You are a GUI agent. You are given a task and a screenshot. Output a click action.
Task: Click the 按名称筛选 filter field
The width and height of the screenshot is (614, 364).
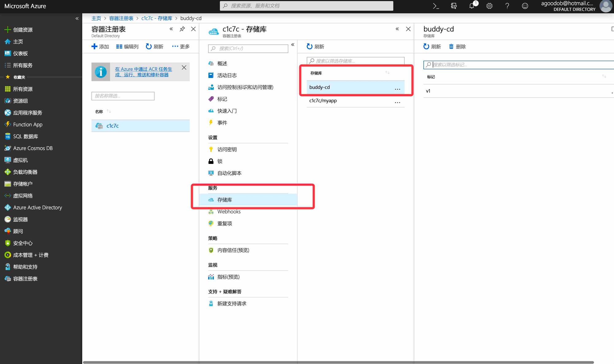click(123, 96)
